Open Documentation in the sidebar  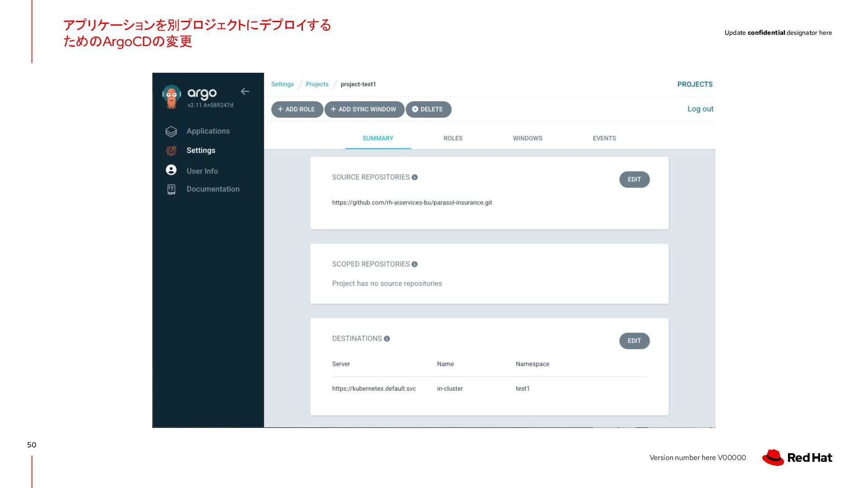(x=213, y=189)
